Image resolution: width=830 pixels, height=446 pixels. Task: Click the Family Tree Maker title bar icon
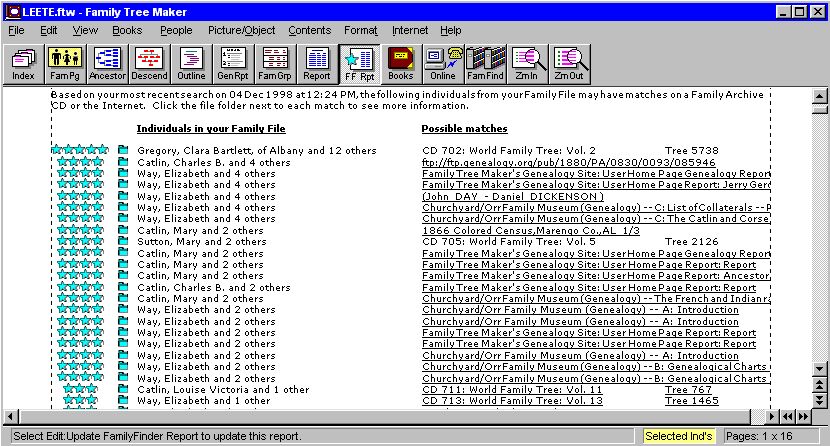click(x=13, y=12)
